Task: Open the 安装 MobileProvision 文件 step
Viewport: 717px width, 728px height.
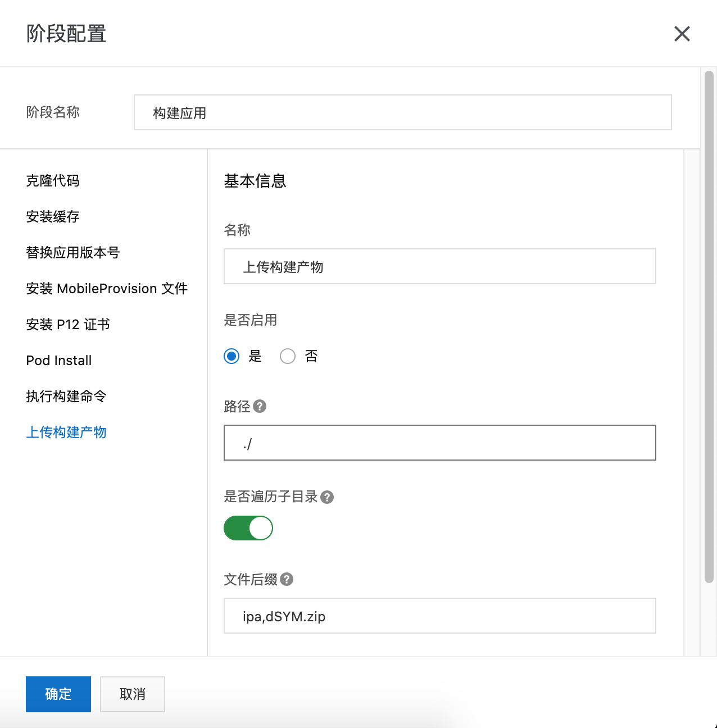Action: point(107,289)
